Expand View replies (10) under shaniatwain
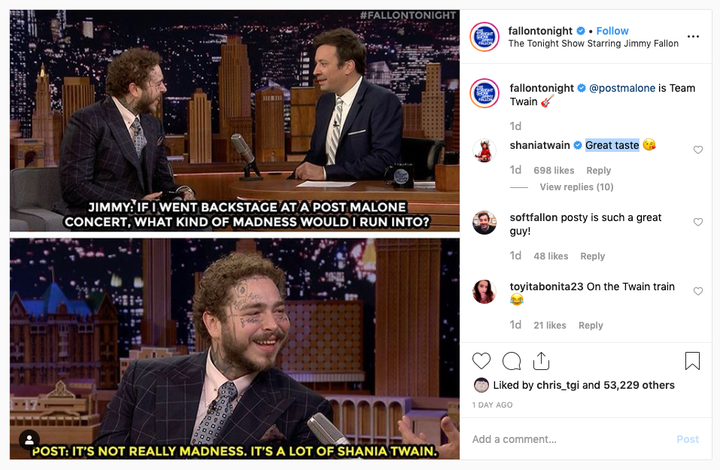 click(576, 187)
